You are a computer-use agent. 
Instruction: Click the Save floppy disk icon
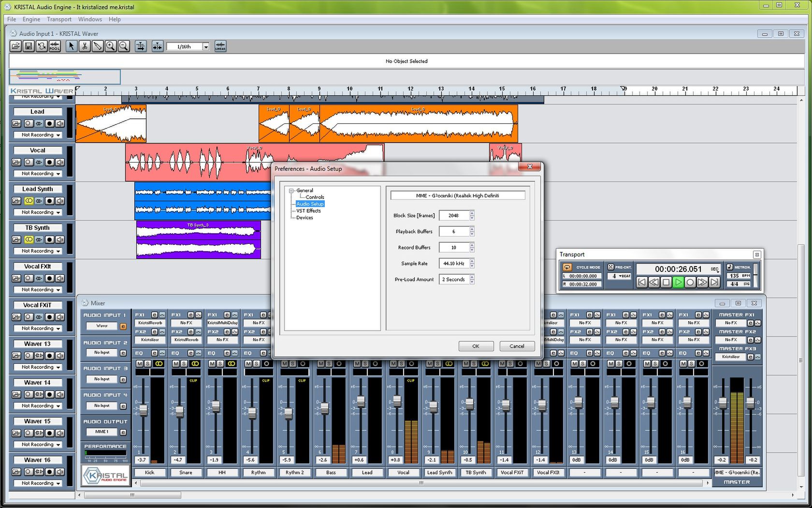pyautogui.click(x=29, y=46)
